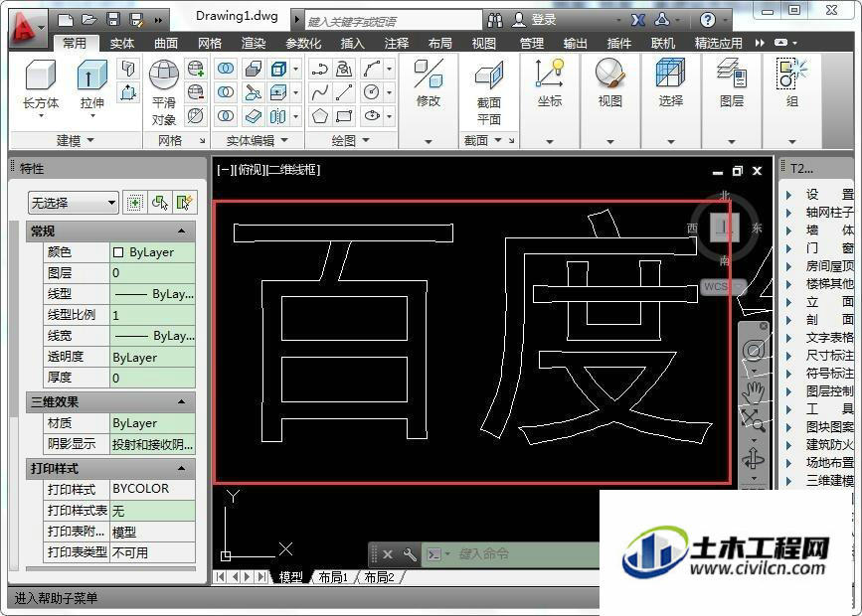Select the polygon draw tool
Screen dimensions: 862x616
click(x=319, y=116)
